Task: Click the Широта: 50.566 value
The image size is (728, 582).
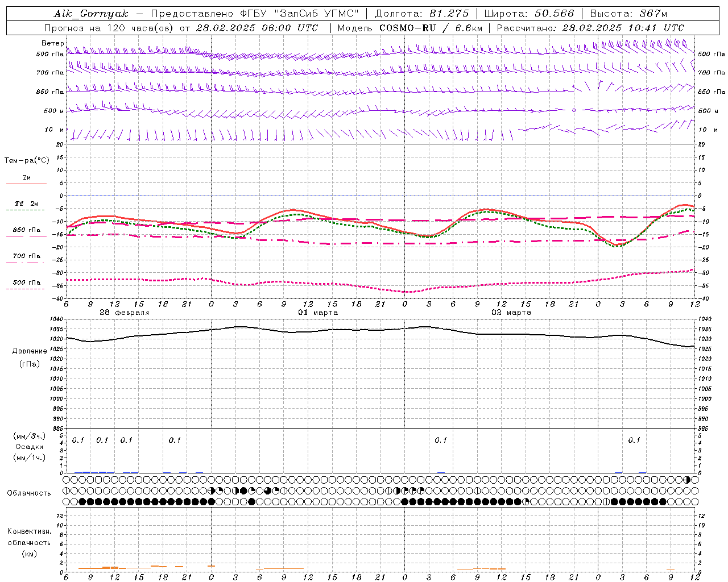Action: 529,14
